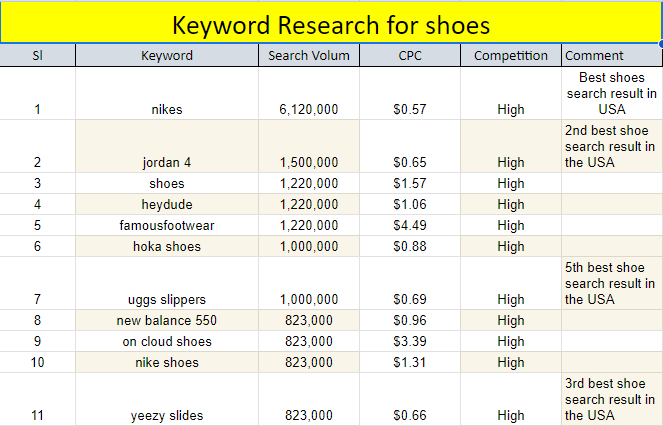The height and width of the screenshot is (426, 663).
Task: Click the 6,120,000 search volume cell
Action: 309,109
